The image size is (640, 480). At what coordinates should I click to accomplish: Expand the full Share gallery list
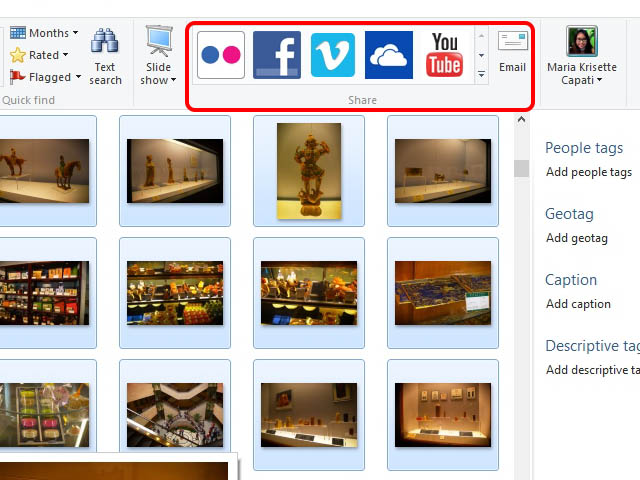482,74
